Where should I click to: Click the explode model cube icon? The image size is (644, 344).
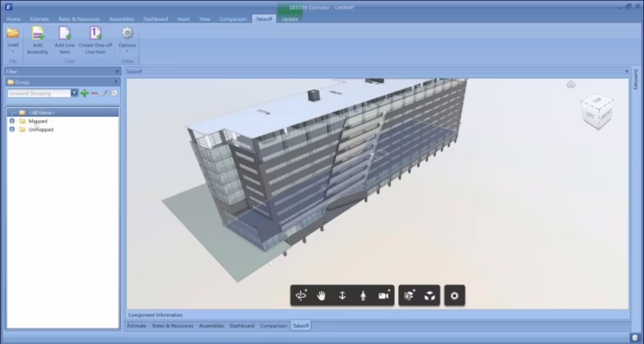(x=409, y=295)
